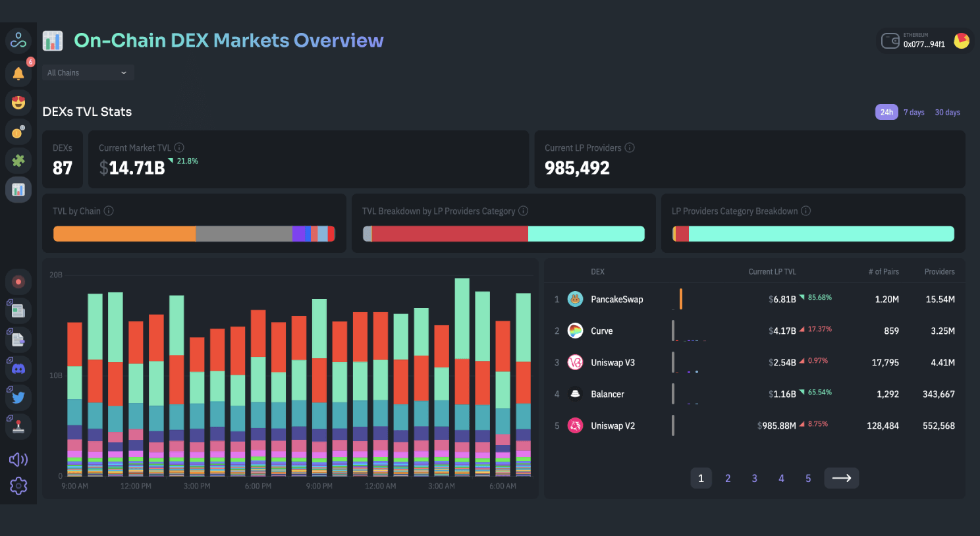This screenshot has width=980, height=536.
Task: Switch to the 7 days tab
Action: (913, 113)
